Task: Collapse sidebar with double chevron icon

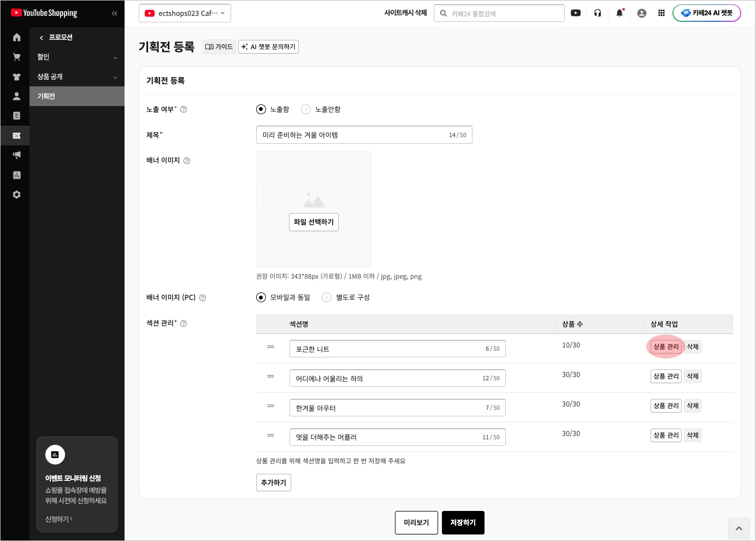Action: (114, 13)
